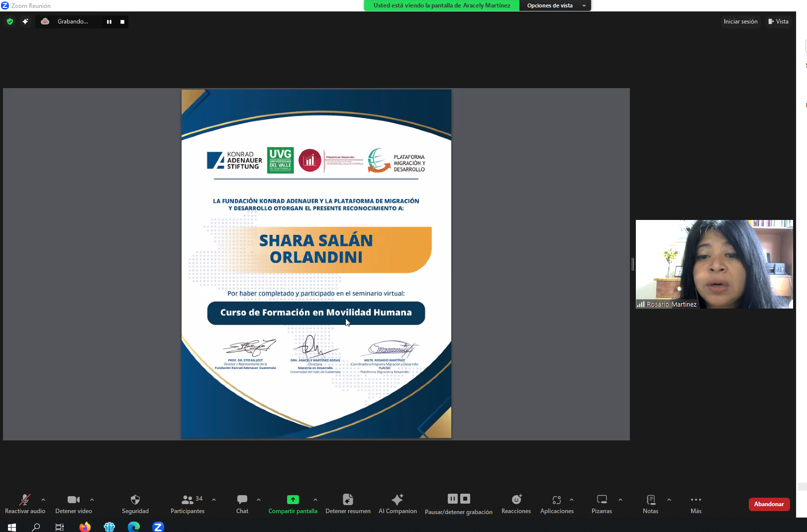807x532 pixels.
Task: Expand audio options arrow beside Reactivar audio
Action: pyautogui.click(x=43, y=500)
